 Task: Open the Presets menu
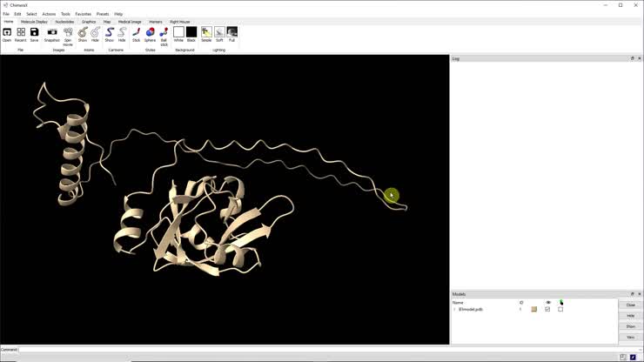[x=103, y=14]
